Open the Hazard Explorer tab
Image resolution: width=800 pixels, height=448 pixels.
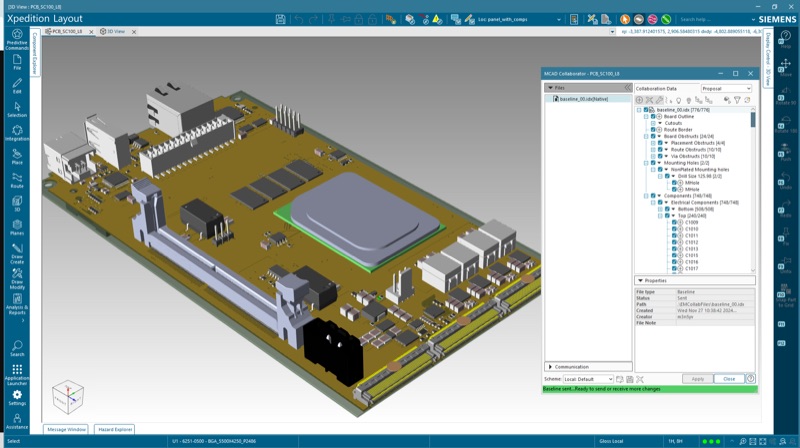(115, 430)
